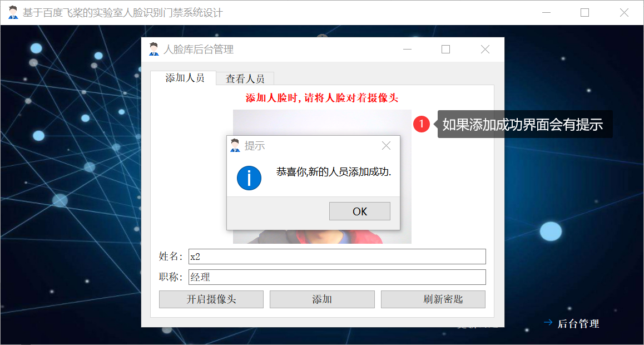Screen dimensions: 644x345
Task: Focus the 职称 input field containing 经理
Action: point(337,277)
